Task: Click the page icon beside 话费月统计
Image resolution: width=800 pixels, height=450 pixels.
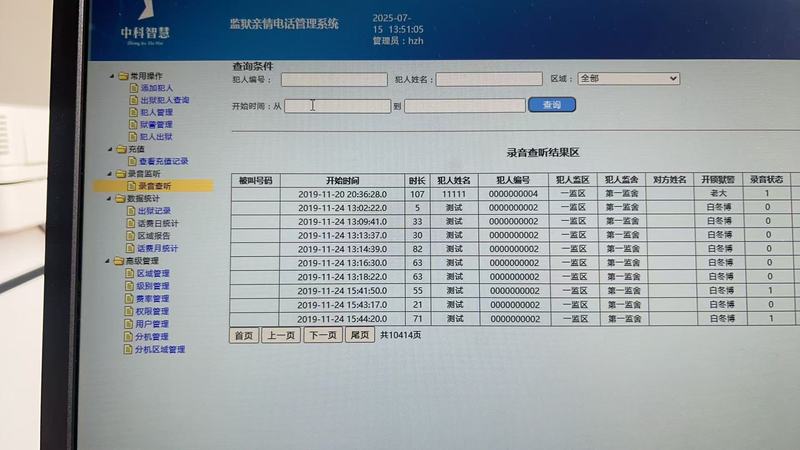Action: [130, 248]
